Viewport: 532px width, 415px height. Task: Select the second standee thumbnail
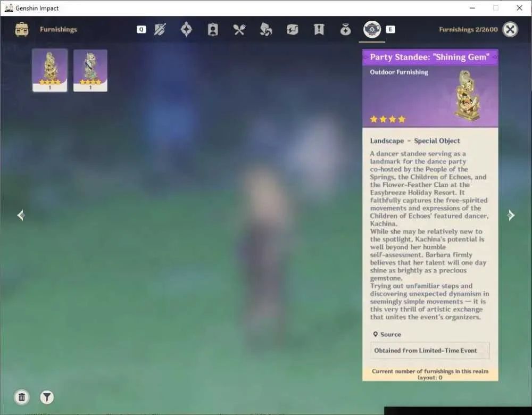[x=90, y=71]
